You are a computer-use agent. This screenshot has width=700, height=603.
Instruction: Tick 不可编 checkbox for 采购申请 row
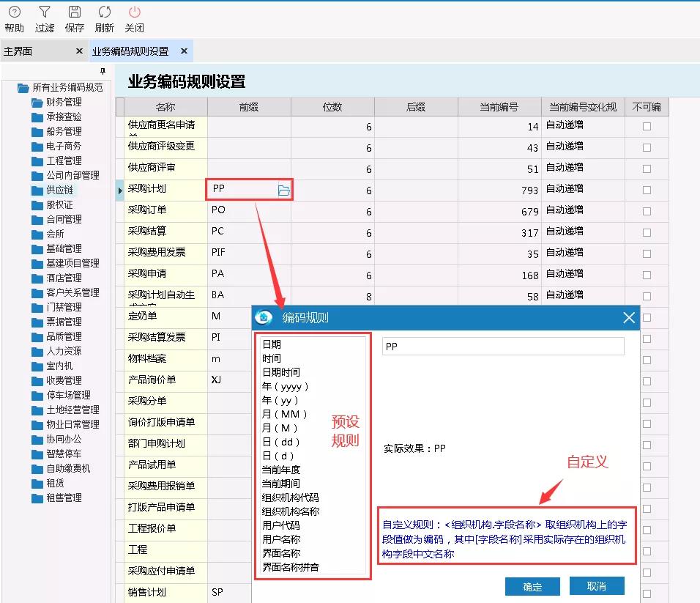coord(647,275)
